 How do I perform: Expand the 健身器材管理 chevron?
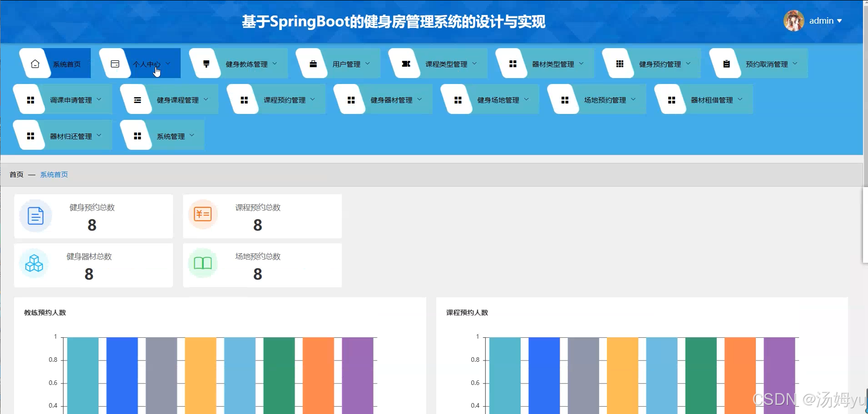[419, 99]
